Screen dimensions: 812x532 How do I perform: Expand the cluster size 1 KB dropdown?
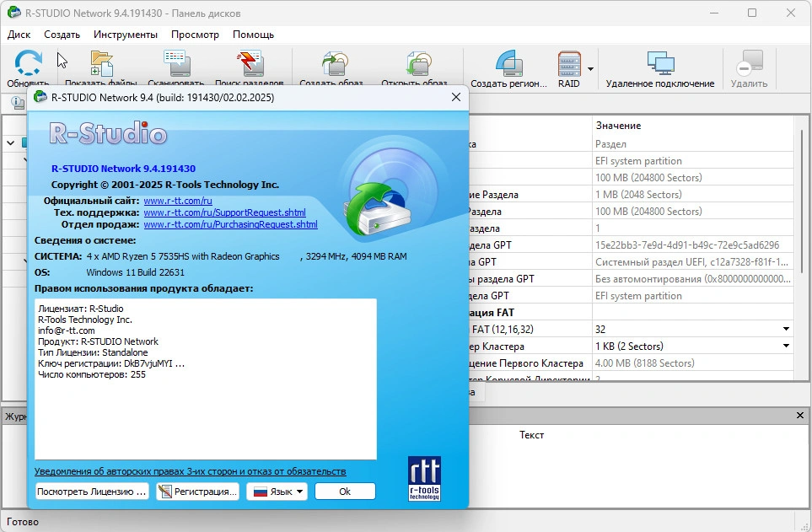[x=786, y=346]
